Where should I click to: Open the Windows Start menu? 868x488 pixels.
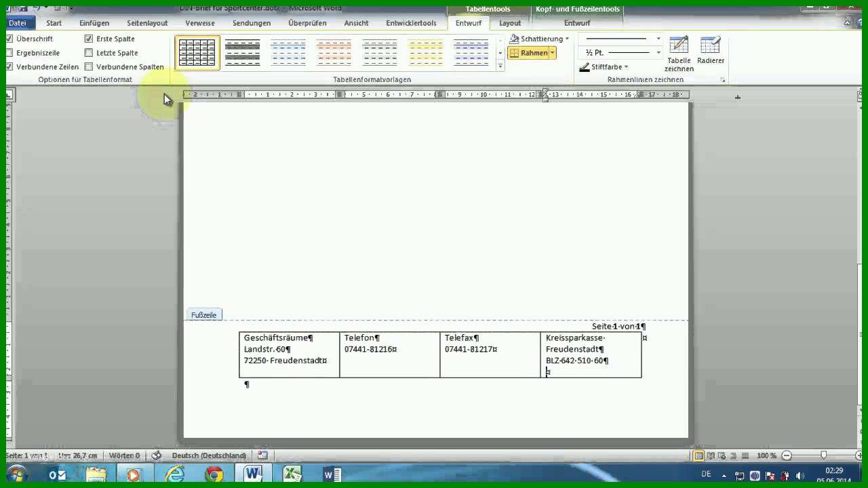pos(16,474)
